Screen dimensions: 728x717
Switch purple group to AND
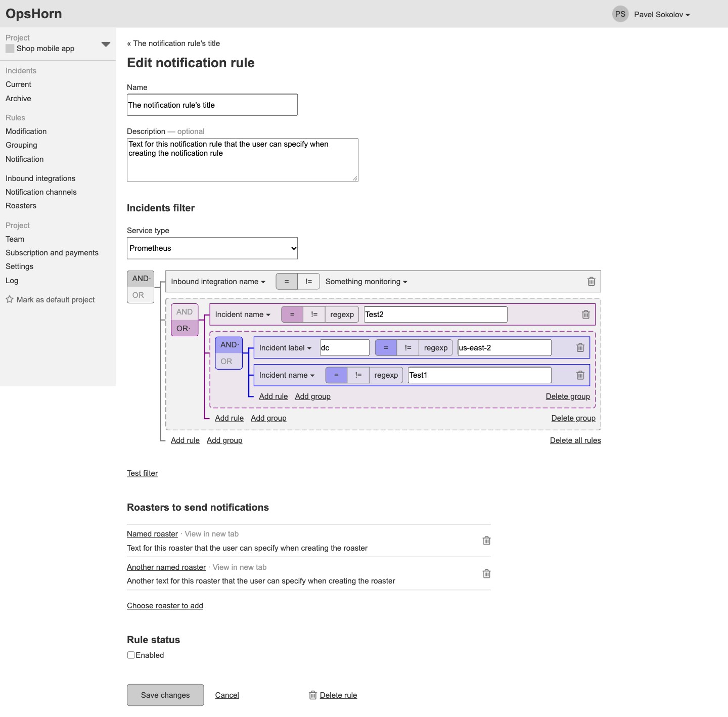click(185, 312)
